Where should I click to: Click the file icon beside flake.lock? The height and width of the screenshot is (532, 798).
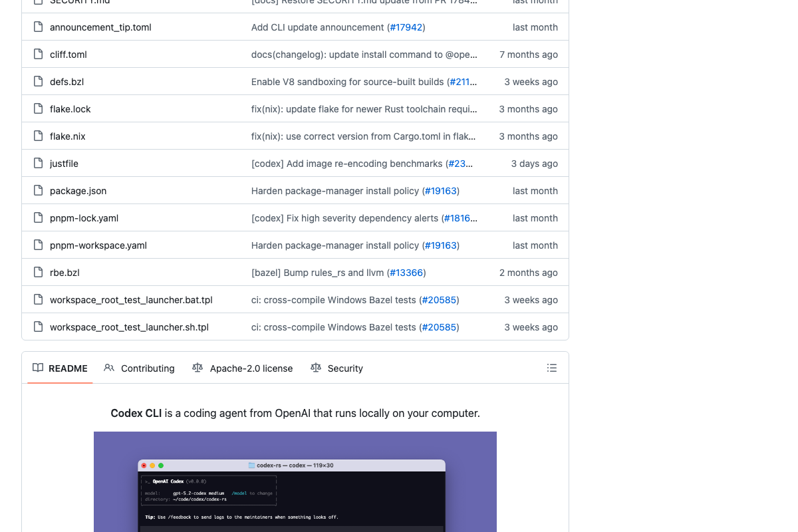coord(38,109)
